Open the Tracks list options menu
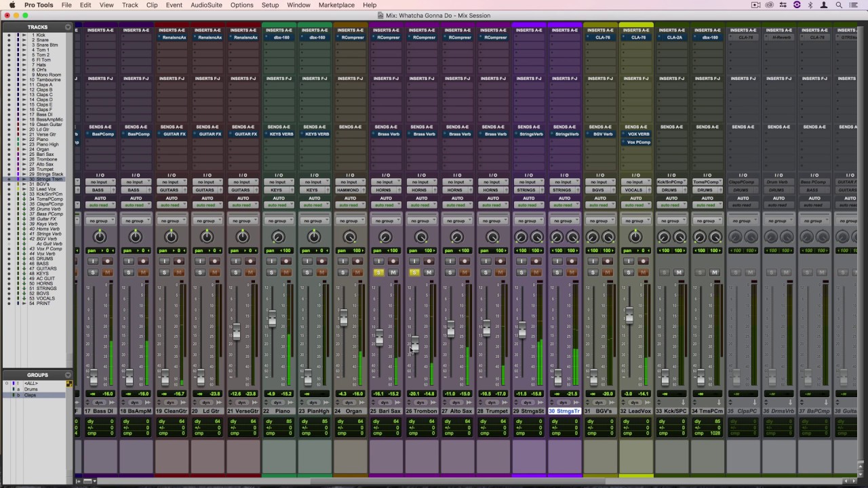Image resolution: width=868 pixels, height=488 pixels. pos(68,27)
